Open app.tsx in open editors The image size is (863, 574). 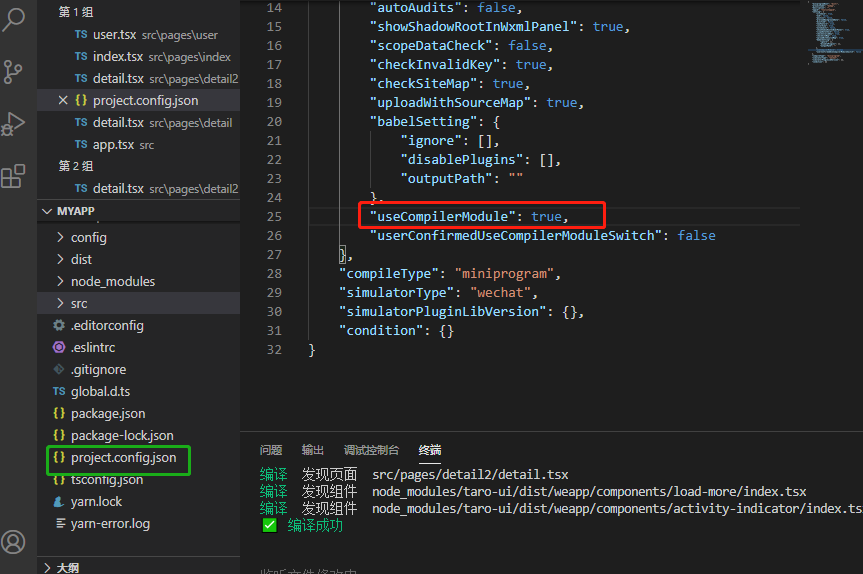tap(139, 145)
